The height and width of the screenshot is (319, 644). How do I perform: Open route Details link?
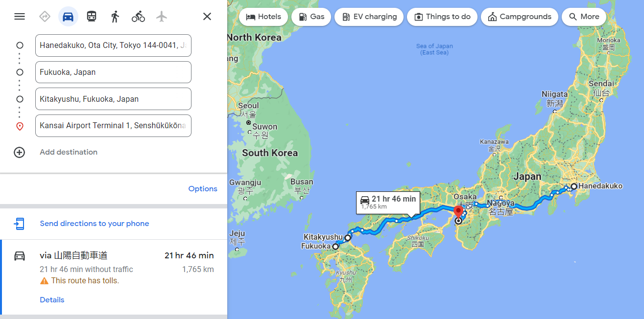52,300
